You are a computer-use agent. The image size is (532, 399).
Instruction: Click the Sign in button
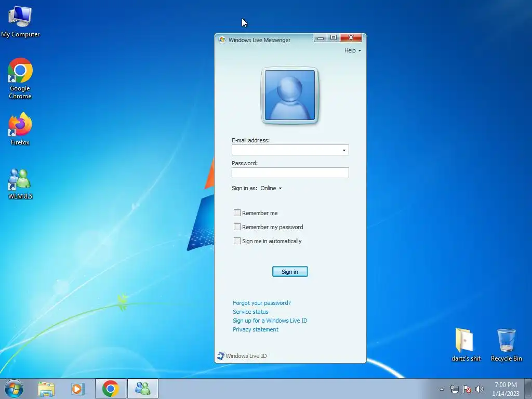(x=290, y=271)
